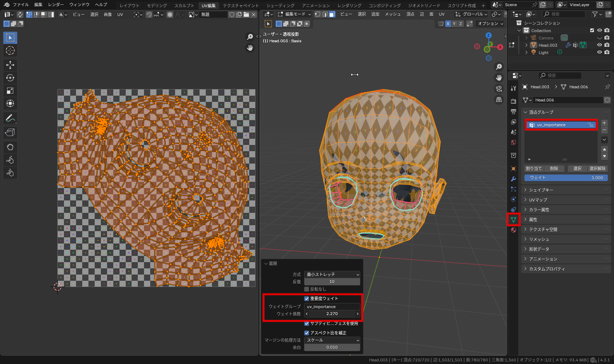
Task: Open the 方式 dropdown showing 最小ストレッチ
Action: [x=332, y=274]
